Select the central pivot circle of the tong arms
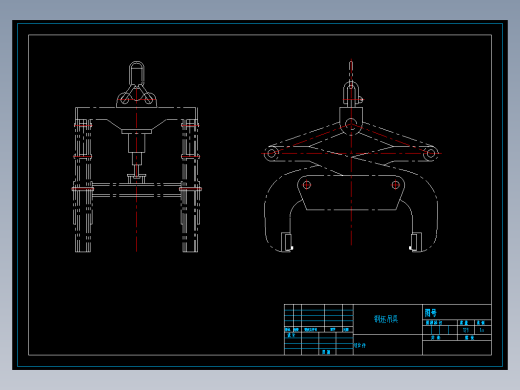Screen dimensions: 520x390 (x=351, y=124)
